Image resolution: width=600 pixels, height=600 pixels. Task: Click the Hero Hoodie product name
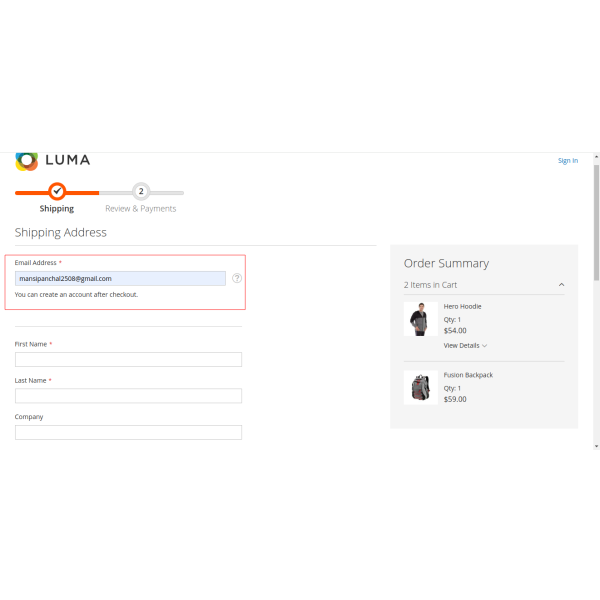click(462, 306)
